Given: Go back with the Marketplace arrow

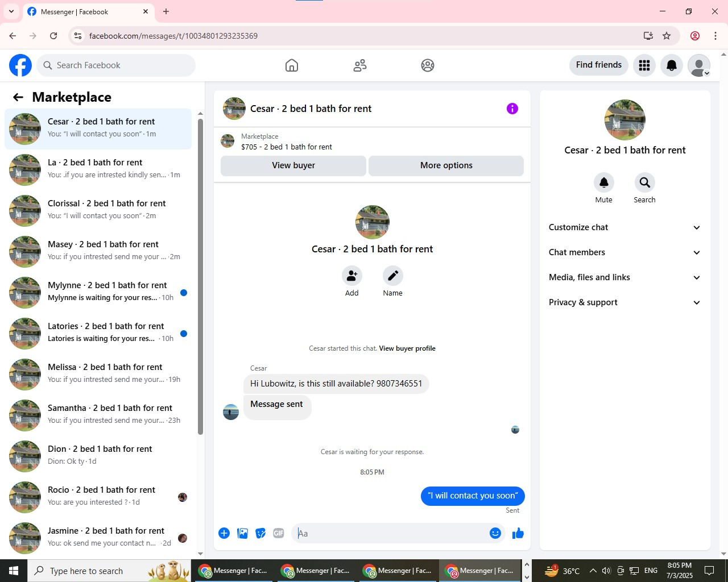Looking at the screenshot, I should (x=18, y=97).
